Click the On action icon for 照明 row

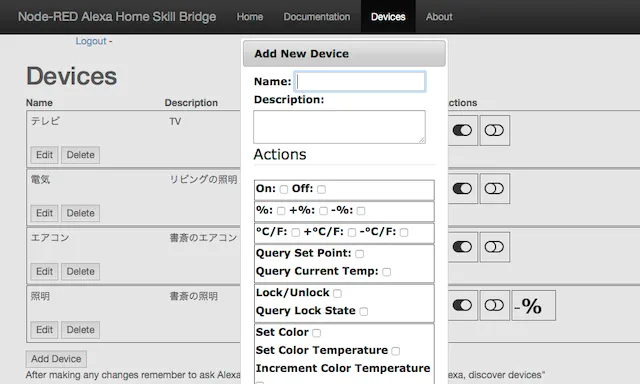coord(462,305)
